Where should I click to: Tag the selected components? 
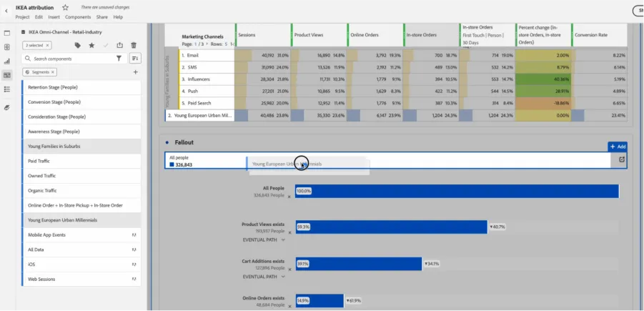78,45
